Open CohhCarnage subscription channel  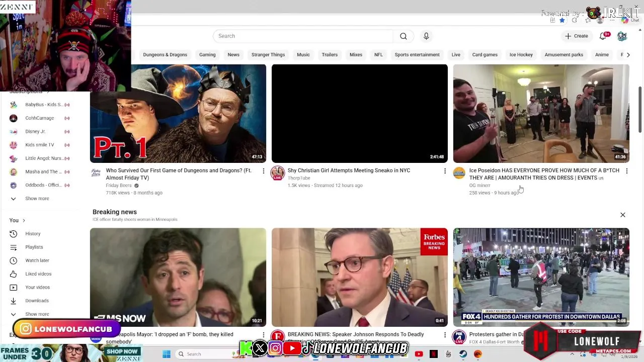(x=40, y=118)
